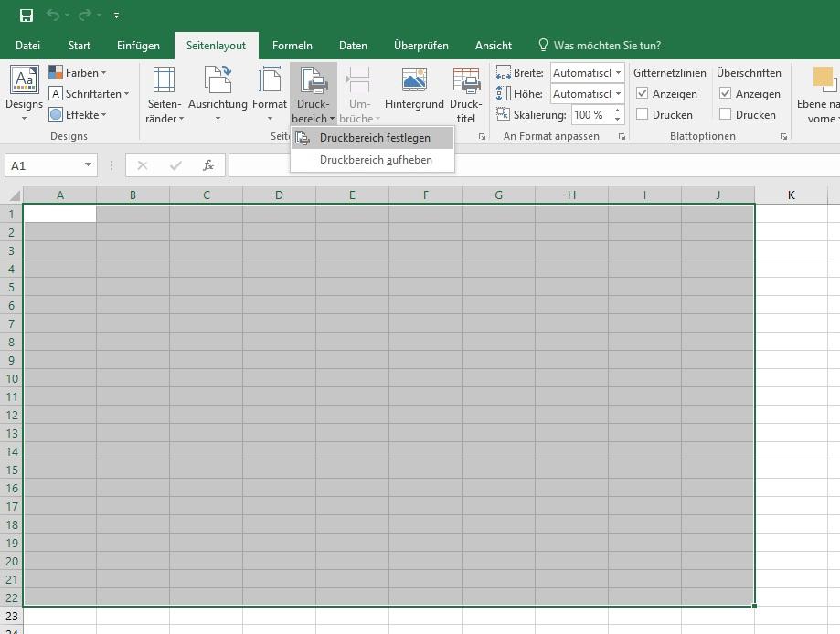Click inside the formula bar input
The height and width of the screenshot is (634, 840).
(536, 165)
